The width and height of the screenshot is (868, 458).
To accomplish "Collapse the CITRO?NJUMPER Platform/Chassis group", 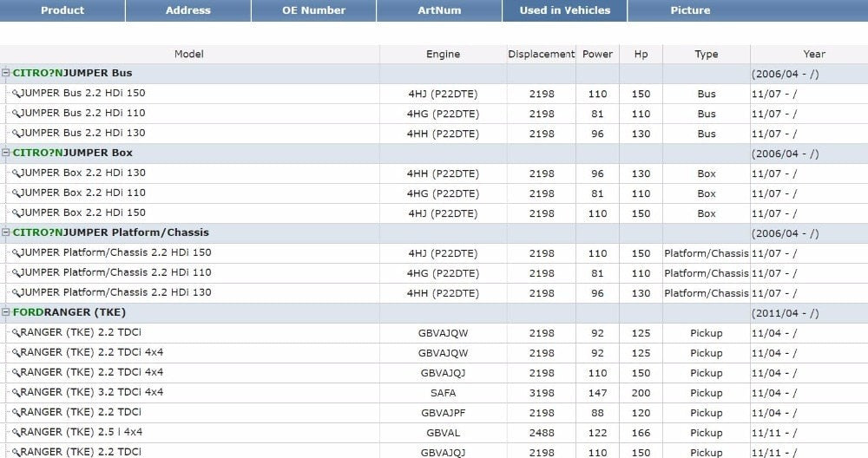I will coord(5,232).
